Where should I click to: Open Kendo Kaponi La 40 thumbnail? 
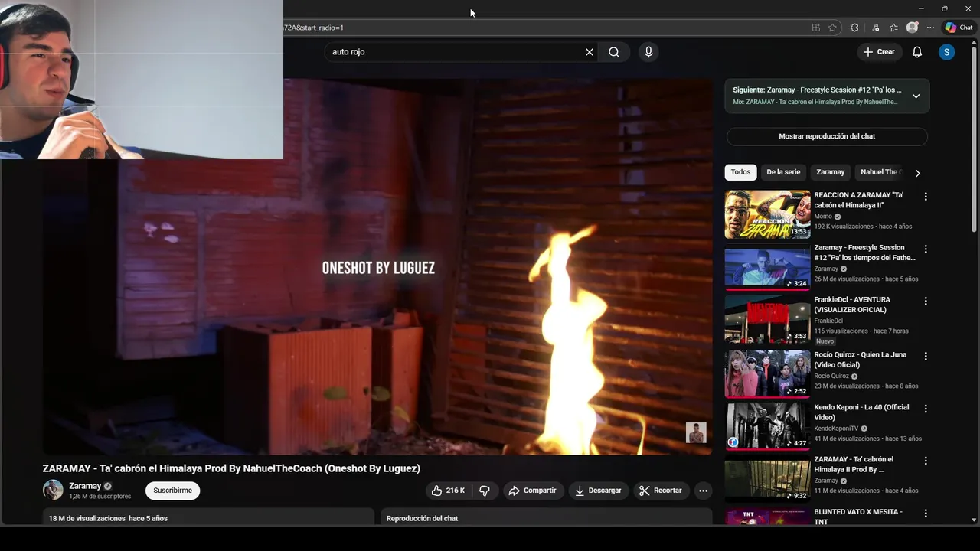pos(767,425)
